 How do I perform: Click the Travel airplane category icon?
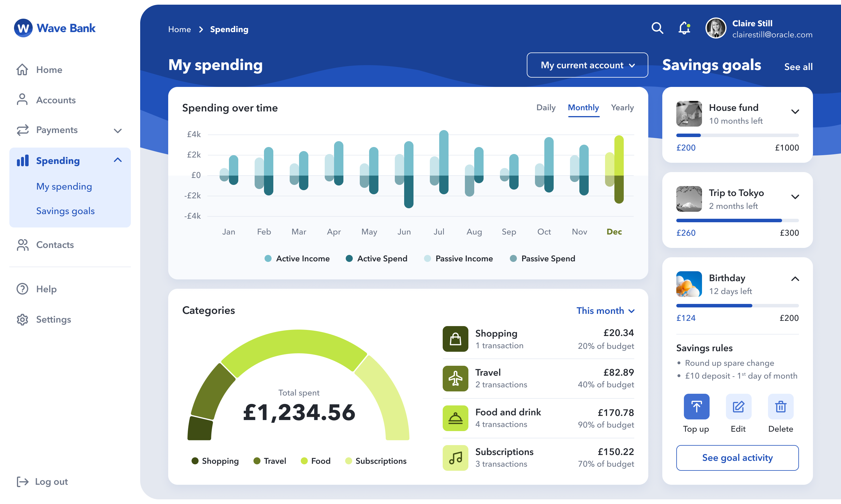click(455, 378)
